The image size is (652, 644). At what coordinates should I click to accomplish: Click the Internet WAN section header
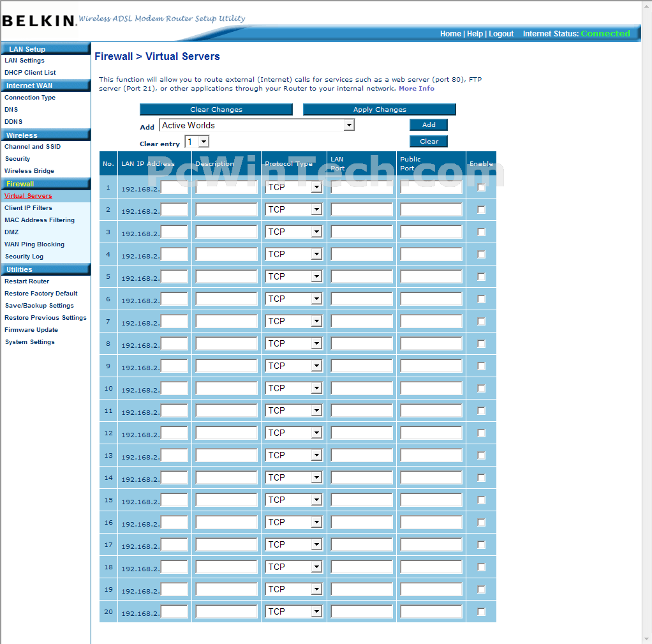pos(46,86)
